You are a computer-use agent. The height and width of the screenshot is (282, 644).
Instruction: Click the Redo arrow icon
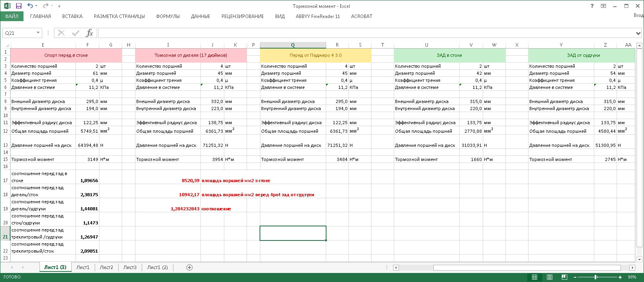click(45, 6)
